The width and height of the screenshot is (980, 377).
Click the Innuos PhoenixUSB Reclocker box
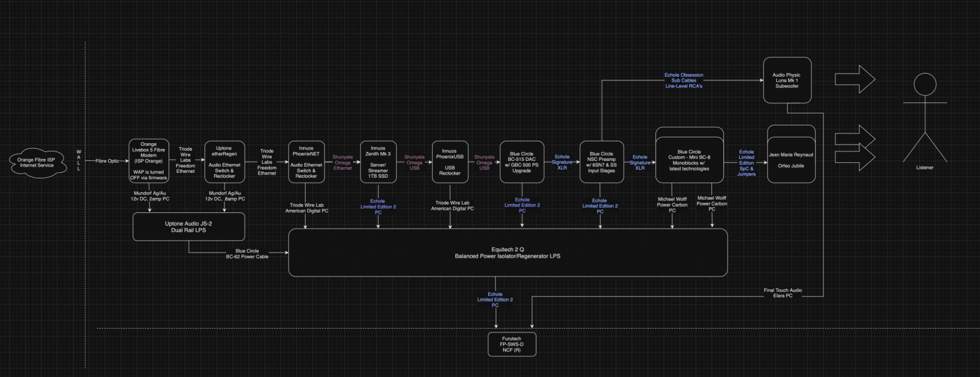point(450,162)
